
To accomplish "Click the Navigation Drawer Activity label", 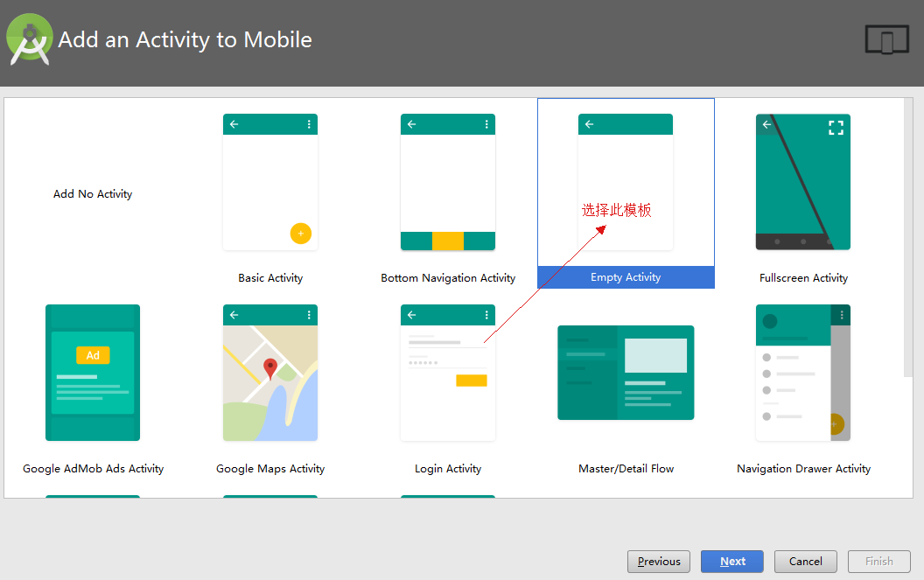I will pos(804,469).
